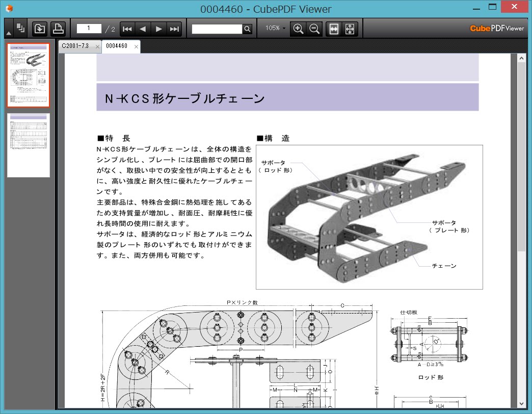Screen dimensions: 532x414
Task: Click the ■構 造 section heading
Action: point(273,138)
